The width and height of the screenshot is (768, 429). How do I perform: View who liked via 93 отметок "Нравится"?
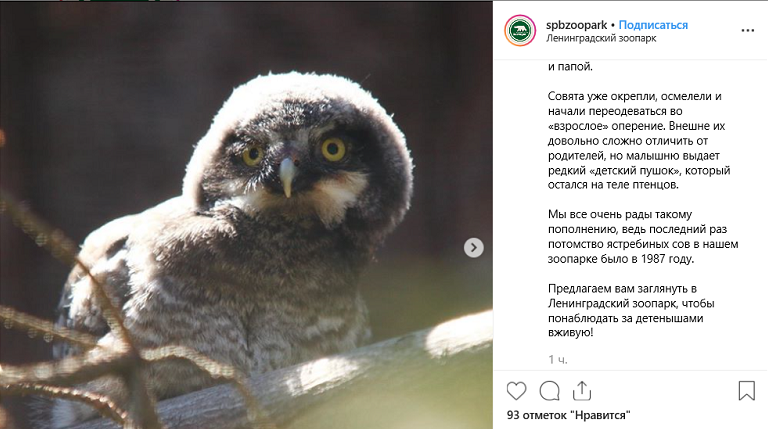click(x=568, y=415)
